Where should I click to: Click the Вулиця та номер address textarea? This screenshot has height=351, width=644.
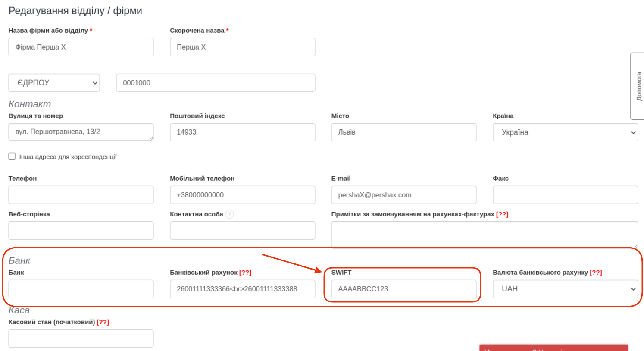81,132
